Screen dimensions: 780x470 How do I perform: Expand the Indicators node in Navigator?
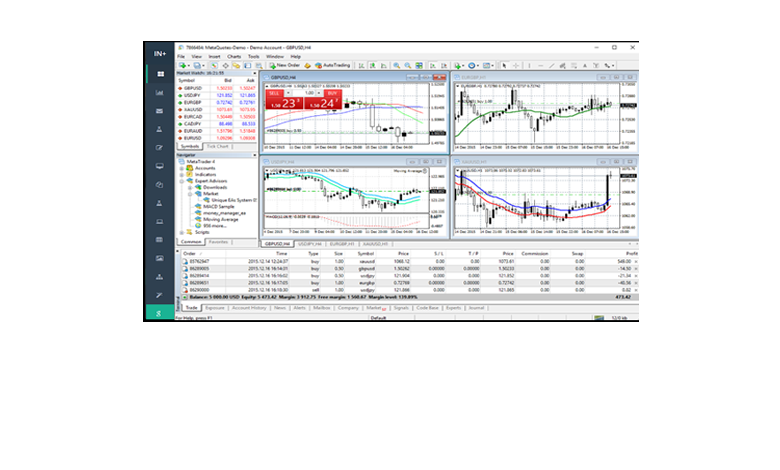click(182, 175)
